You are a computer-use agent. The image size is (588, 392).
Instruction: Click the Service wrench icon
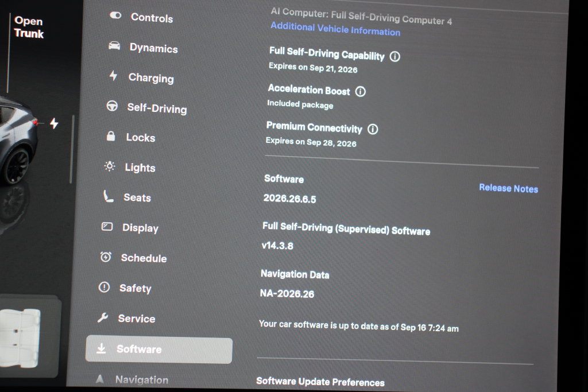(x=103, y=318)
